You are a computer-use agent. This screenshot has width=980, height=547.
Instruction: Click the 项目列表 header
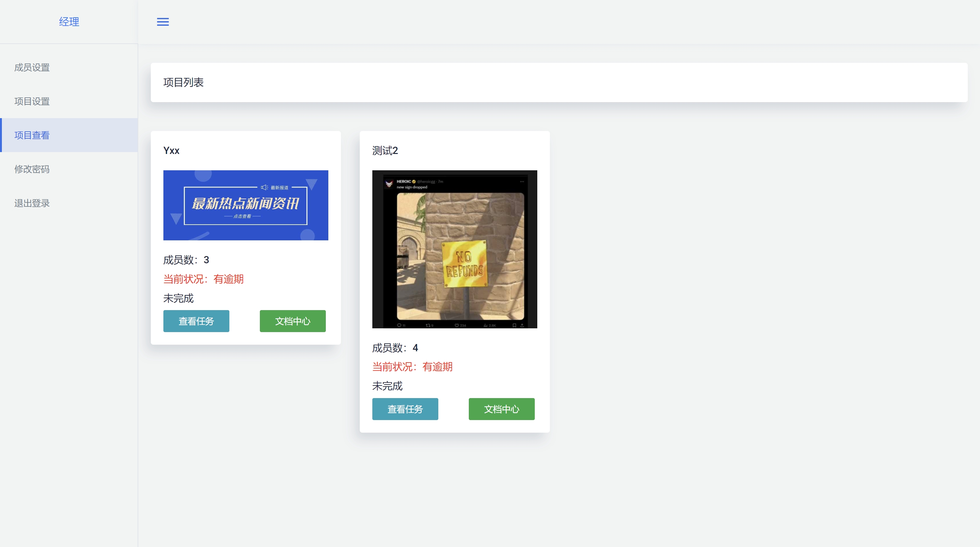183,82
